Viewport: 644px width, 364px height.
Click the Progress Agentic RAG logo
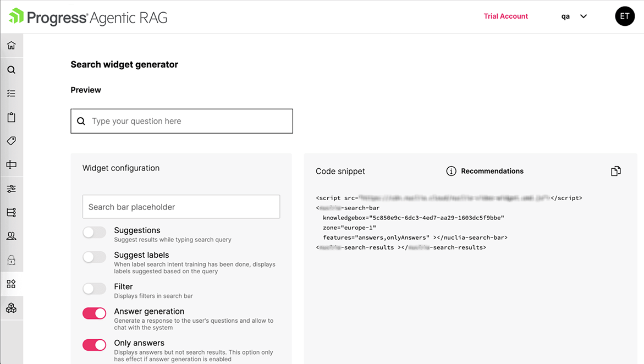87,16
